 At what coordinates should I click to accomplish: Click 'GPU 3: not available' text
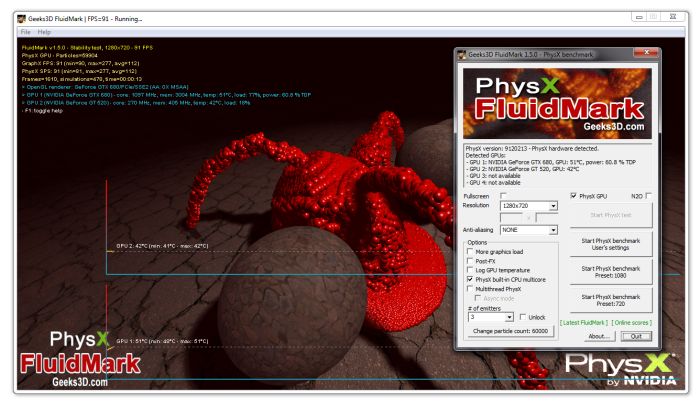493,176
